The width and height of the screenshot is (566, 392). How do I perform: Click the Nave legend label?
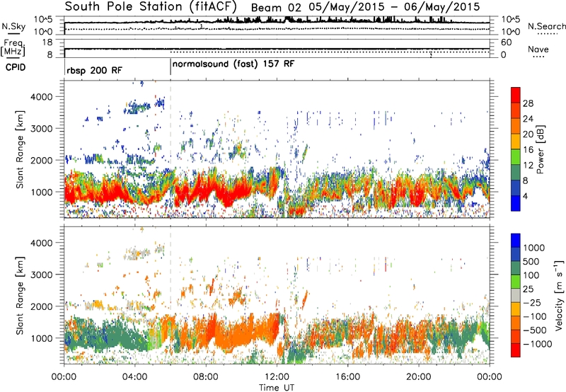538,50
